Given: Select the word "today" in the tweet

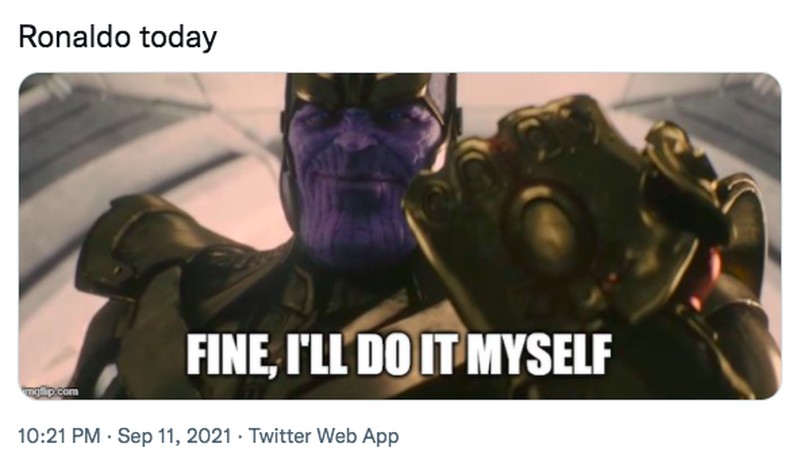Looking at the screenshot, I should [x=178, y=38].
